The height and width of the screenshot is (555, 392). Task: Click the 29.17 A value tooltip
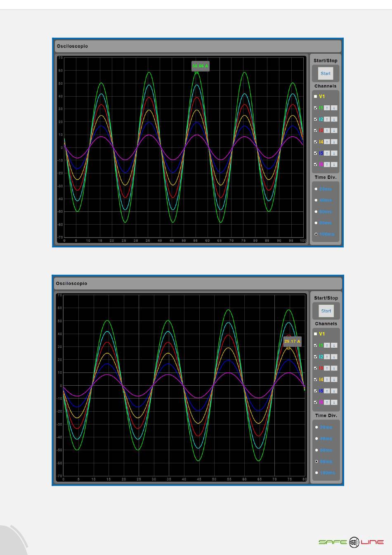(292, 342)
